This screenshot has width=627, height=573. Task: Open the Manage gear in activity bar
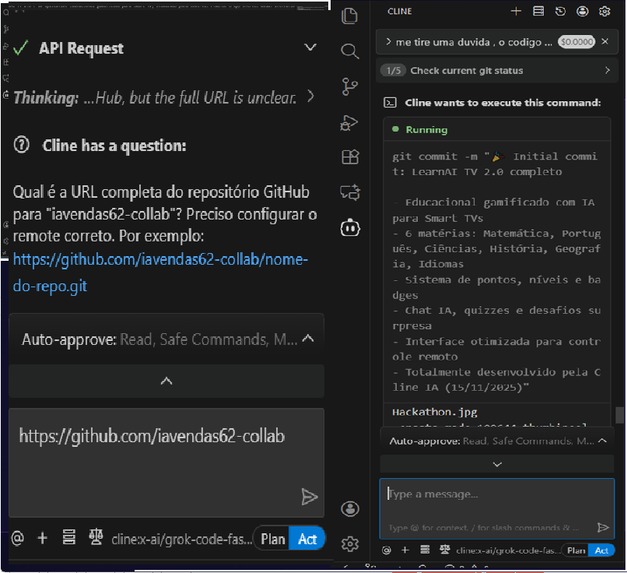click(x=350, y=544)
